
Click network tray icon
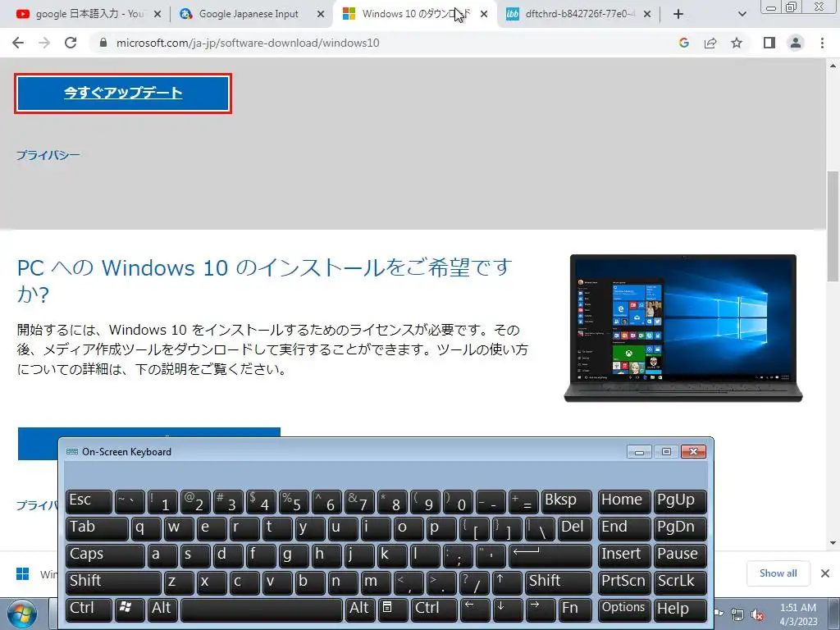[737, 614]
